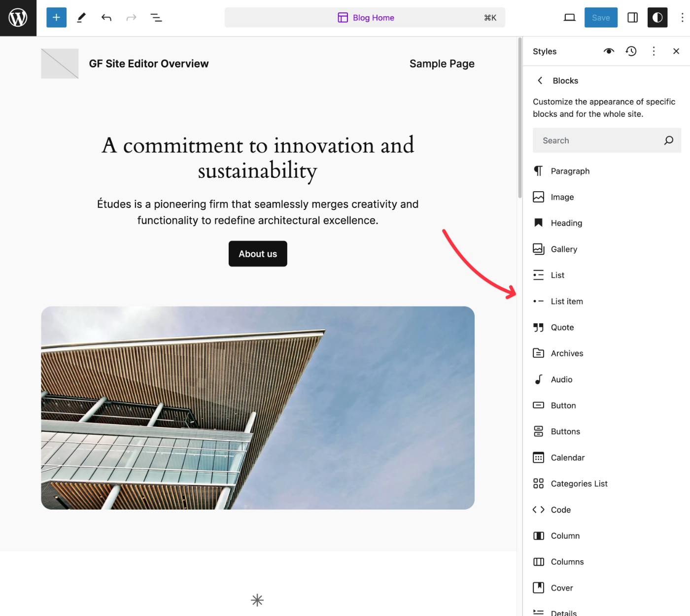Open the Blog Home command palette

click(x=365, y=18)
